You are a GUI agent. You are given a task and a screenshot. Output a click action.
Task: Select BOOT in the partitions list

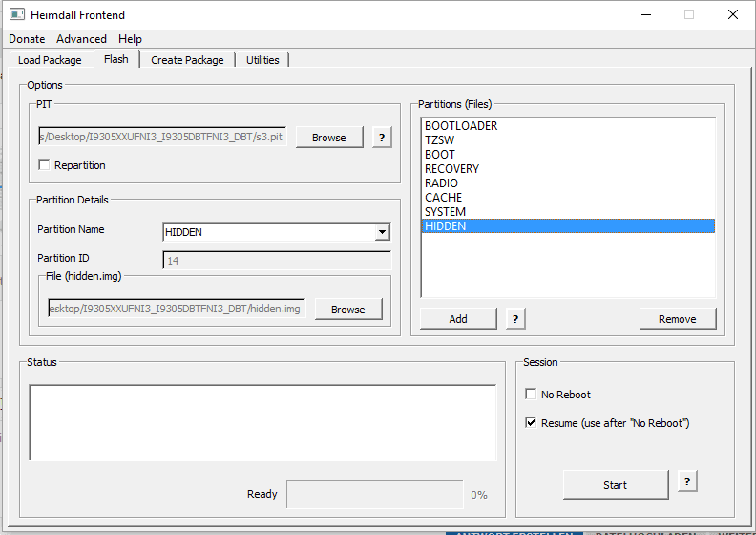(x=568, y=155)
